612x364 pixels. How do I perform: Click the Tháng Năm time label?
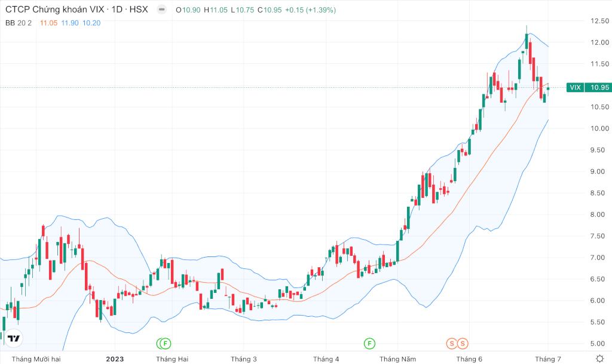coord(397,359)
